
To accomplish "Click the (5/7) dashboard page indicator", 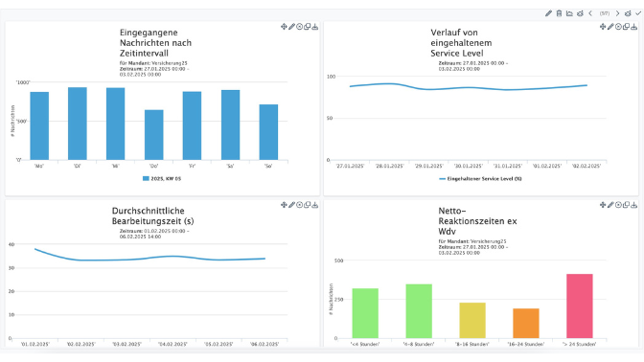I will click(604, 13).
